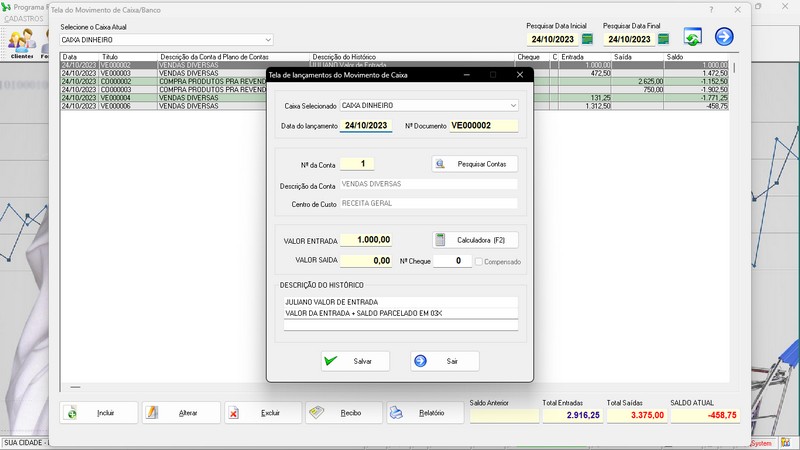The image size is (800, 450).
Task: Click the first histórico line JULIANO VALOR DE ENTRADA
Action: click(401, 302)
